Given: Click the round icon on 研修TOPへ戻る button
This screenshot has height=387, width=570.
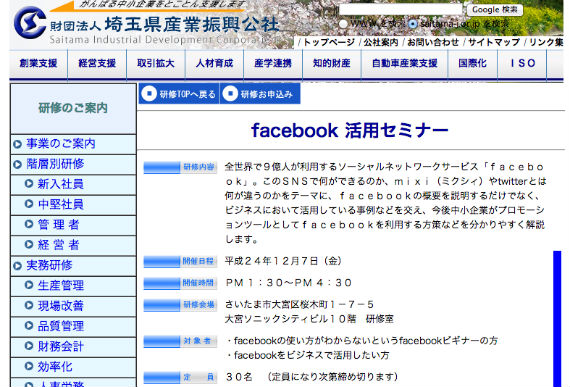Looking at the screenshot, I should coord(149,93).
